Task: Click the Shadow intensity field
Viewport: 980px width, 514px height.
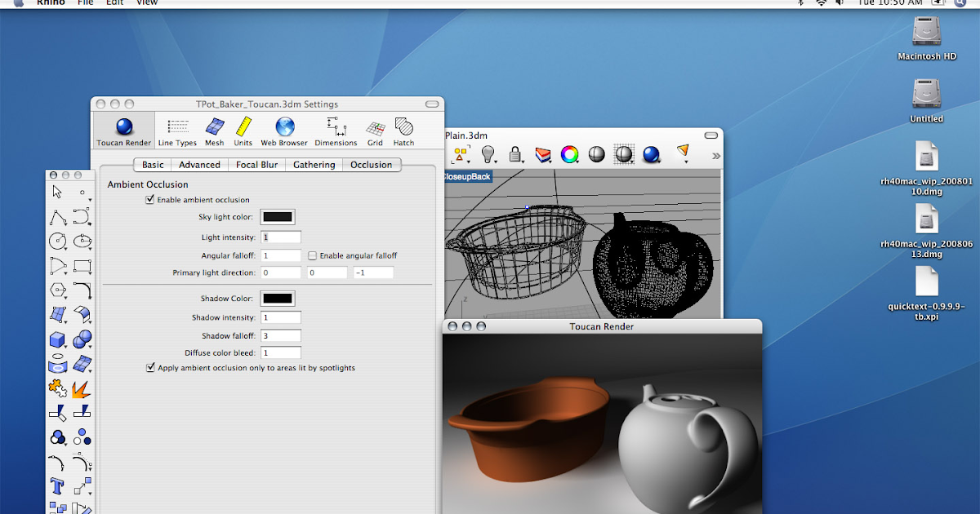Action: 281,317
